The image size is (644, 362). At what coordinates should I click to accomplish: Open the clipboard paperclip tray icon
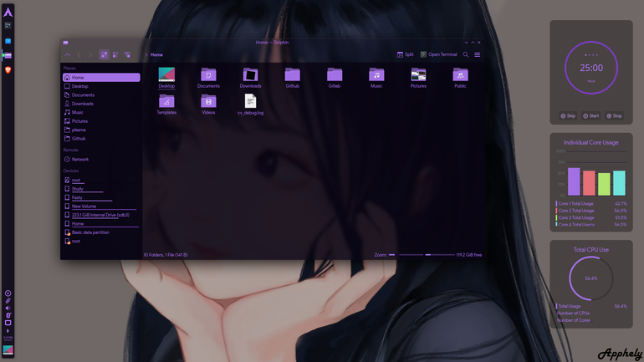8,301
